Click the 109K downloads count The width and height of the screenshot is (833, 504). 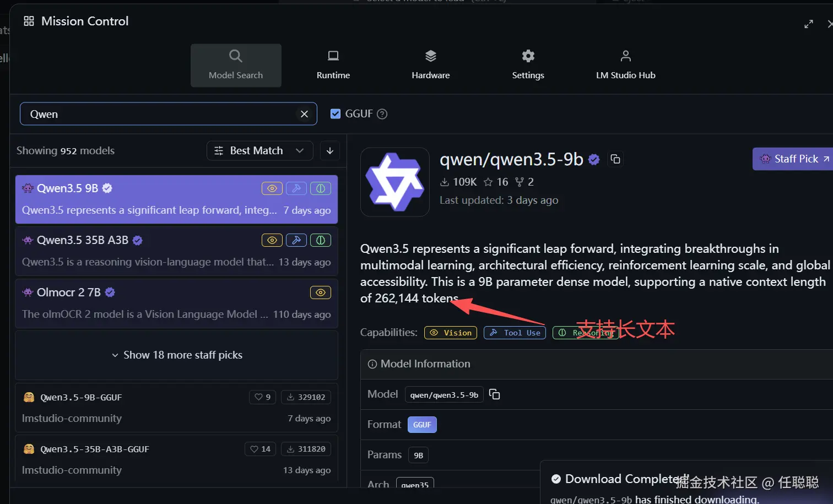coord(458,182)
